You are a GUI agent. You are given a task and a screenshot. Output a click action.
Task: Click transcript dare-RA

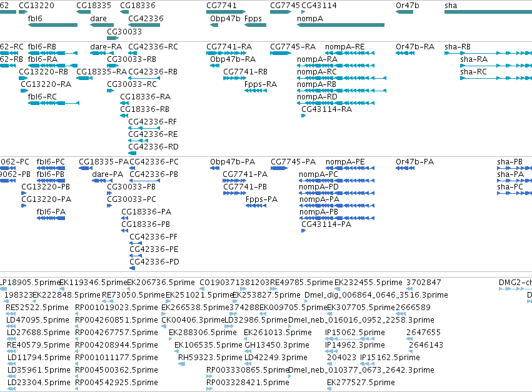tap(106, 46)
